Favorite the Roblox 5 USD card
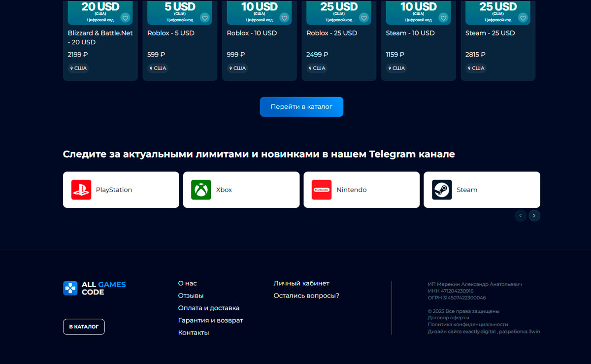 [205, 18]
